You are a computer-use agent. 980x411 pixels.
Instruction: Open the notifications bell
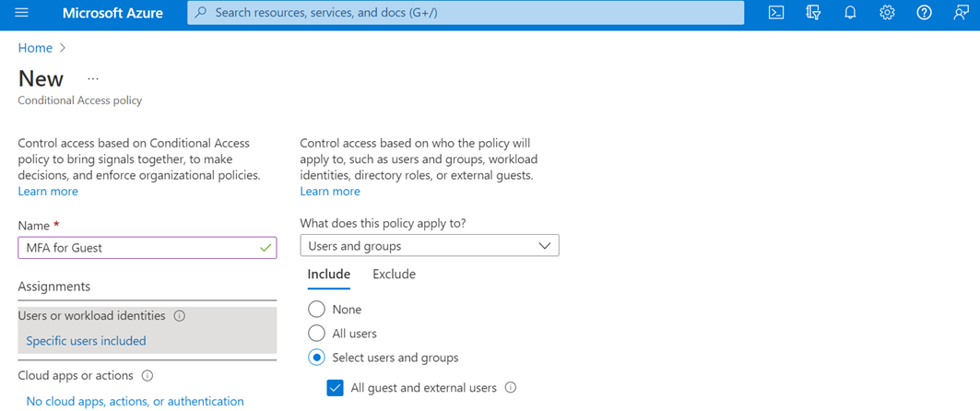850,13
